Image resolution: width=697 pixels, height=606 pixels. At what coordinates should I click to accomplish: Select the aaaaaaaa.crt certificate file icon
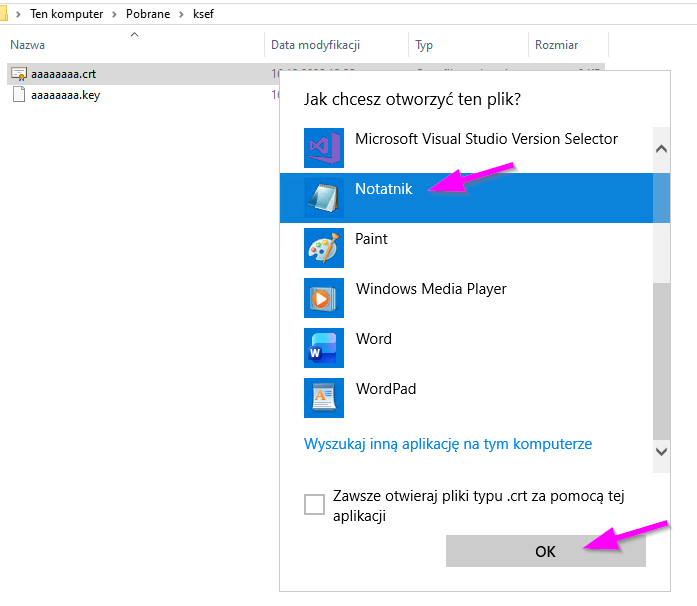point(19,74)
